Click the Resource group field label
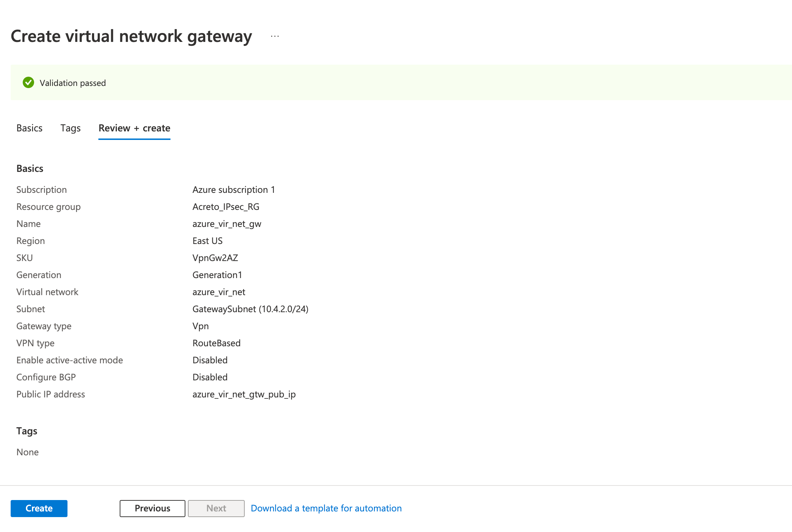The width and height of the screenshot is (792, 532). click(48, 207)
